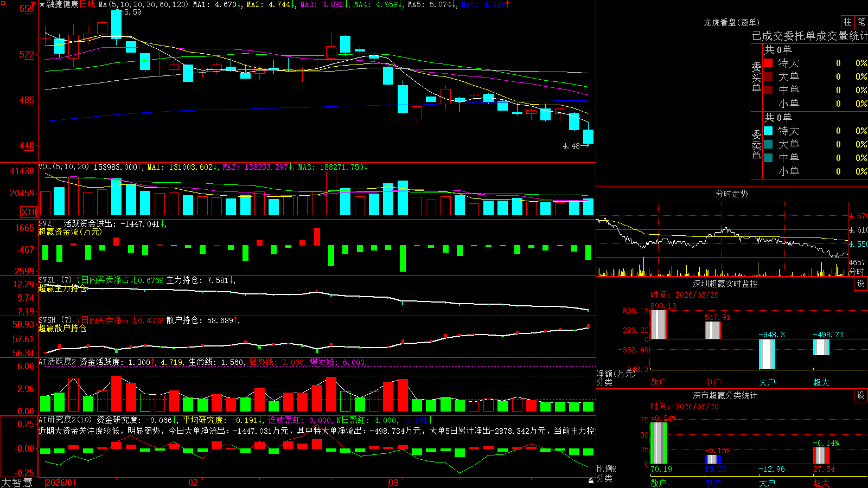Click the small red square icon at chart corner
Image resolution: width=868 pixels, height=488 pixels.
click(3, 3)
